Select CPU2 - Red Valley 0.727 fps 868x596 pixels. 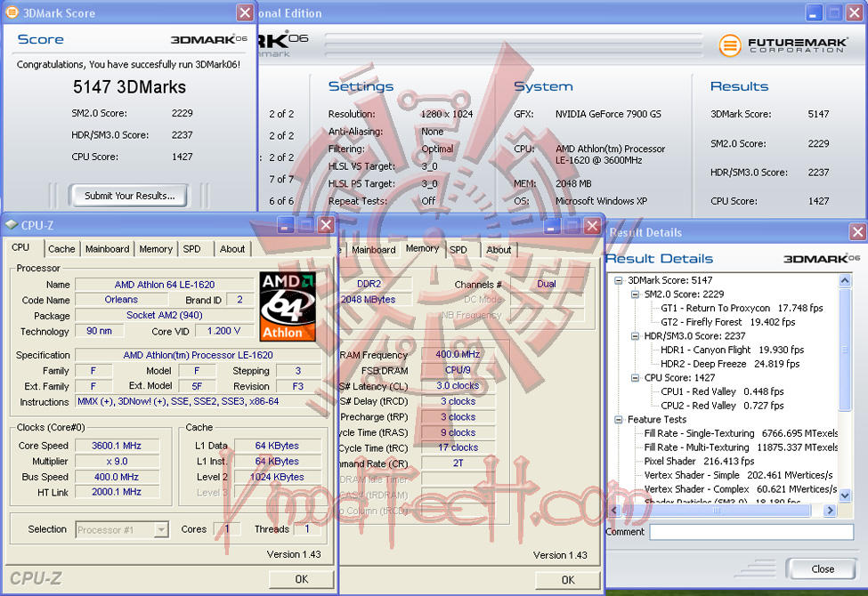[x=722, y=405]
